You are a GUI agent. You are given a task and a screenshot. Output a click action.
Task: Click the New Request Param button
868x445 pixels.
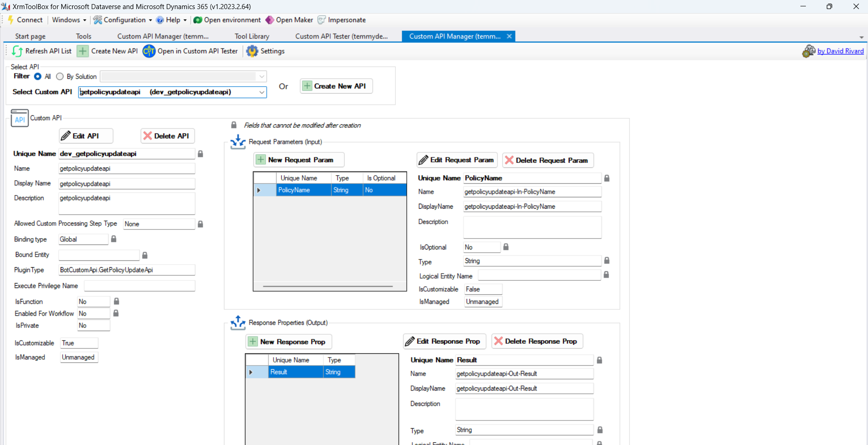coord(299,160)
